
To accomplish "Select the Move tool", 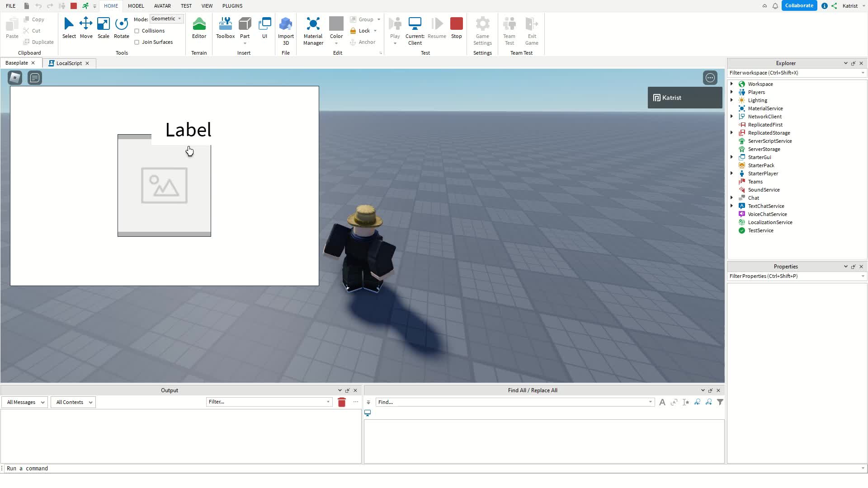I will (x=86, y=28).
